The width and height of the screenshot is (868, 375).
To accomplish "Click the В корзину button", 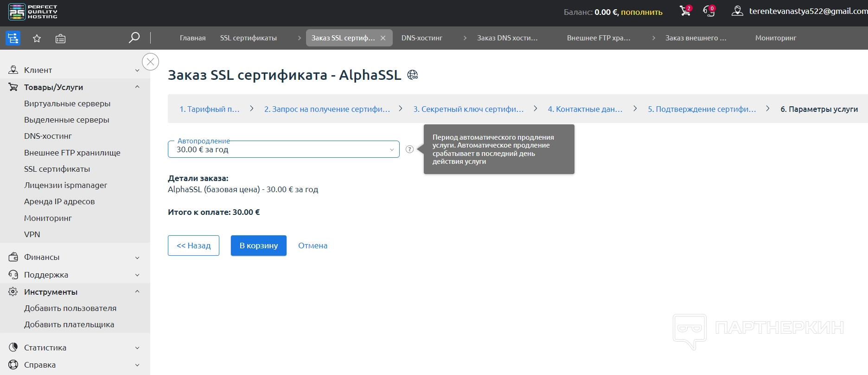I will [258, 246].
